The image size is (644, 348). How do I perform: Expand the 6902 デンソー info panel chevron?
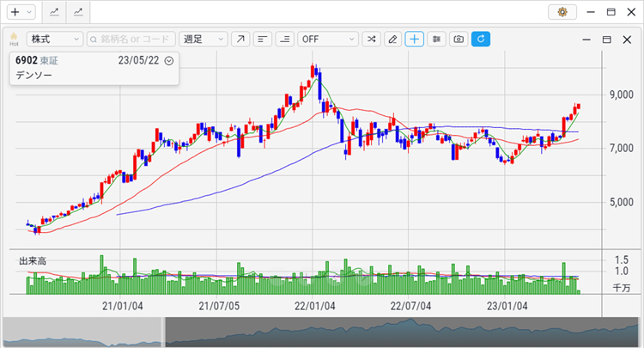168,61
